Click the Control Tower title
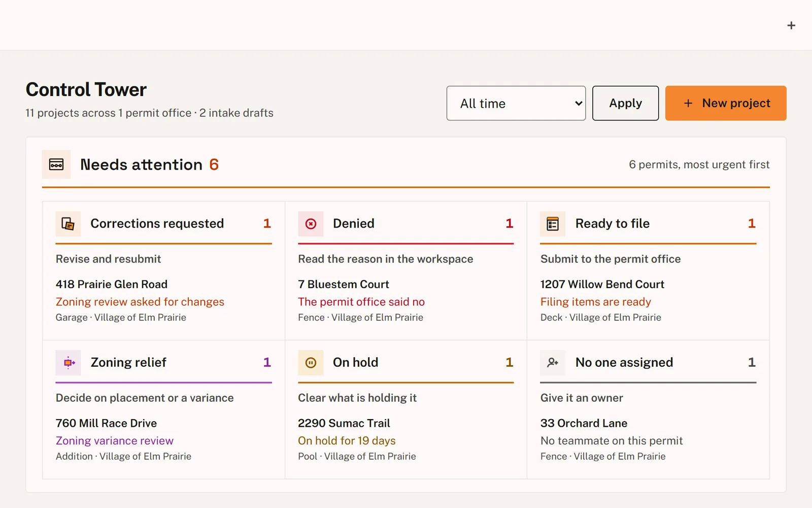This screenshot has width=812, height=508. (x=86, y=90)
